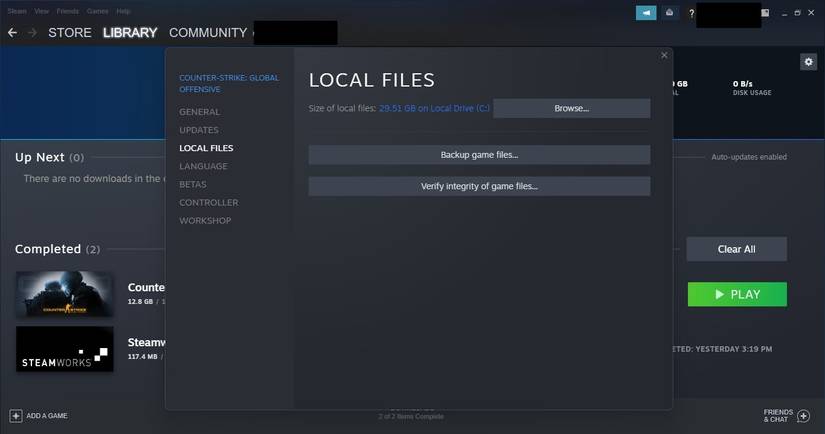The height and width of the screenshot is (434, 825).
Task: Select the LANGUAGE properties tab
Action: (203, 166)
